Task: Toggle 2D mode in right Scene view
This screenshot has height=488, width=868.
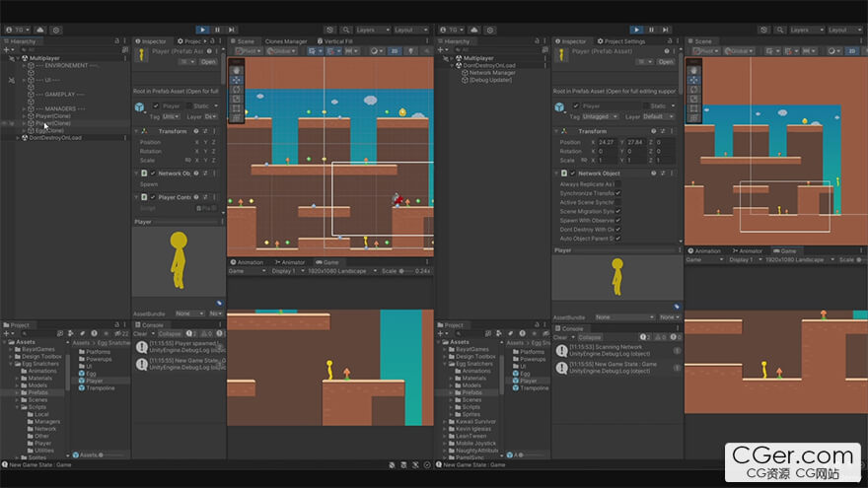Action: pos(852,51)
